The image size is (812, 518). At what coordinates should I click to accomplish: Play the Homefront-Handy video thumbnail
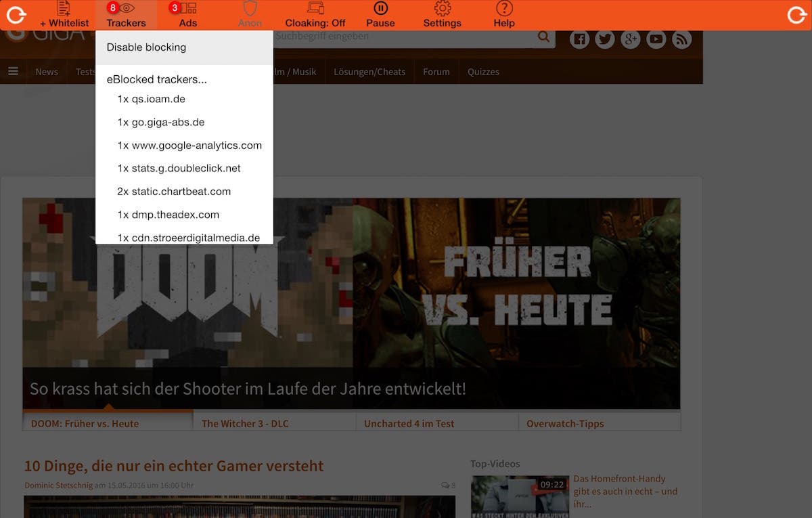(x=520, y=496)
